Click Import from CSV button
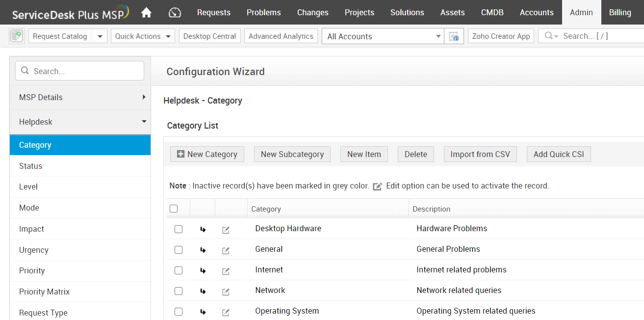The height and width of the screenshot is (320, 644). point(480,154)
